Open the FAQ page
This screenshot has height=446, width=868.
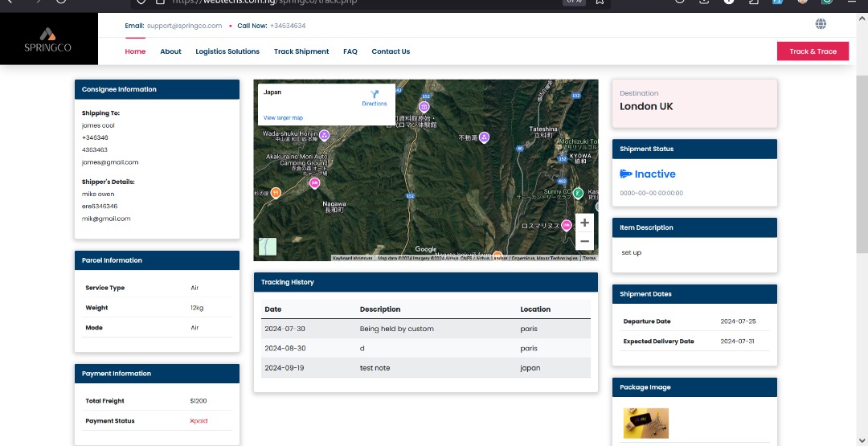(x=350, y=51)
